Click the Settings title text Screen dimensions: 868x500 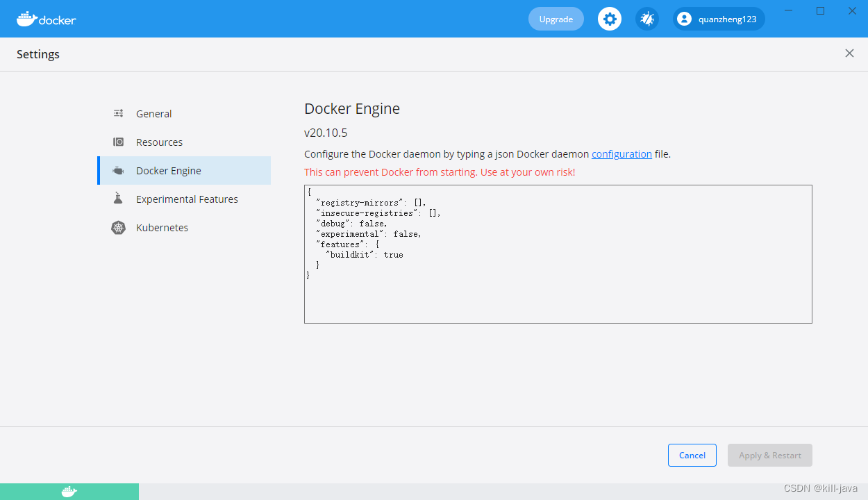pos(38,54)
